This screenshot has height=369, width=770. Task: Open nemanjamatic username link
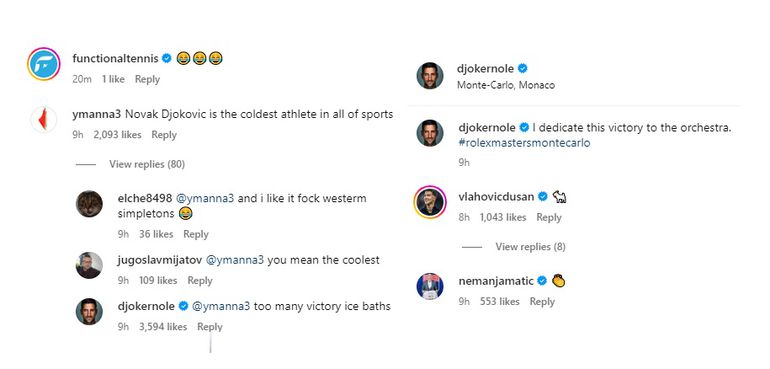[x=496, y=281]
